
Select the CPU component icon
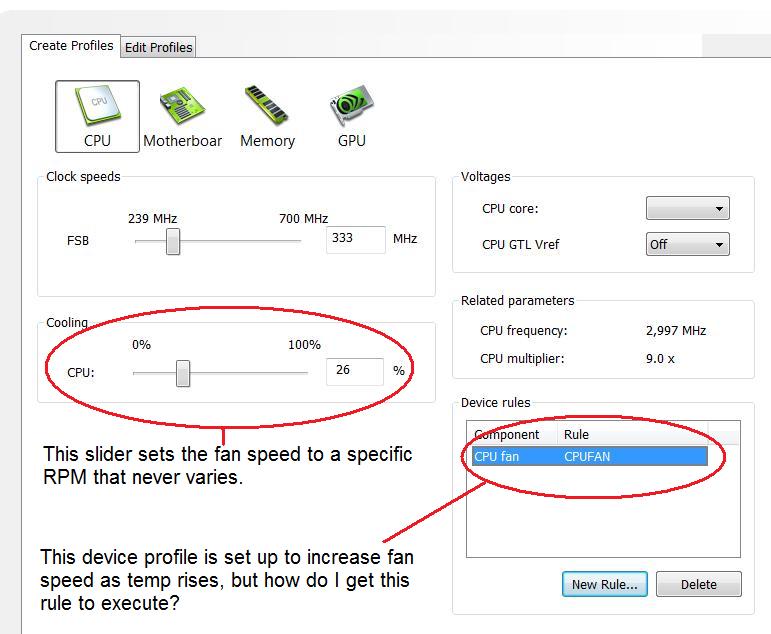click(x=97, y=115)
